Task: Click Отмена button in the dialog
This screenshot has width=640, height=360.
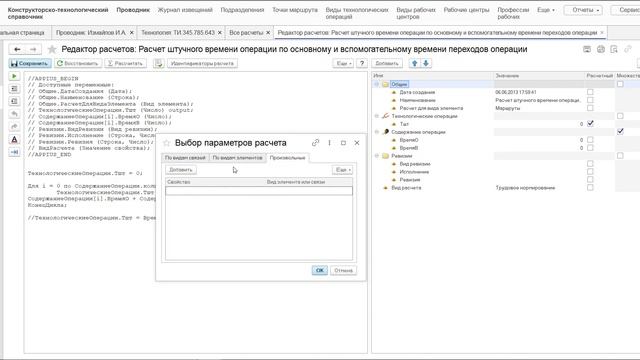Action: pyautogui.click(x=343, y=270)
